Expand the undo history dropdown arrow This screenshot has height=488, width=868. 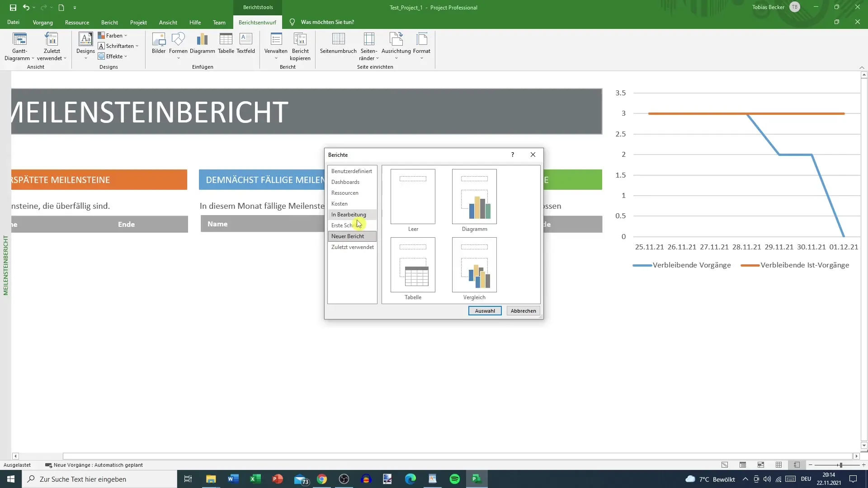pyautogui.click(x=34, y=7)
